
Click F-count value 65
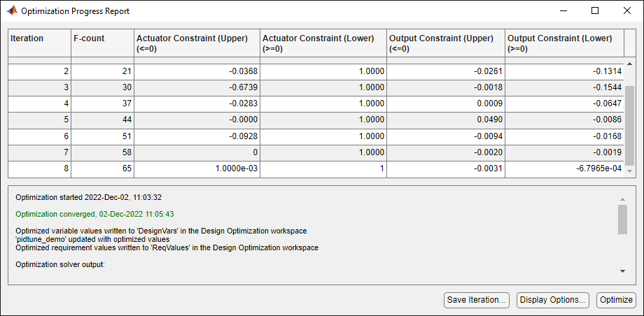[103, 168]
